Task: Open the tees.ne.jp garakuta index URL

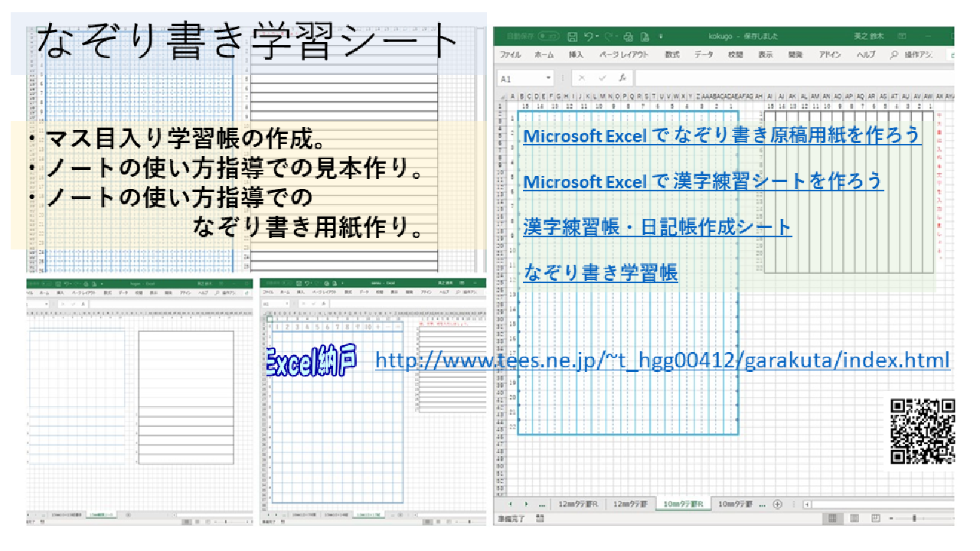Action: pos(663,361)
